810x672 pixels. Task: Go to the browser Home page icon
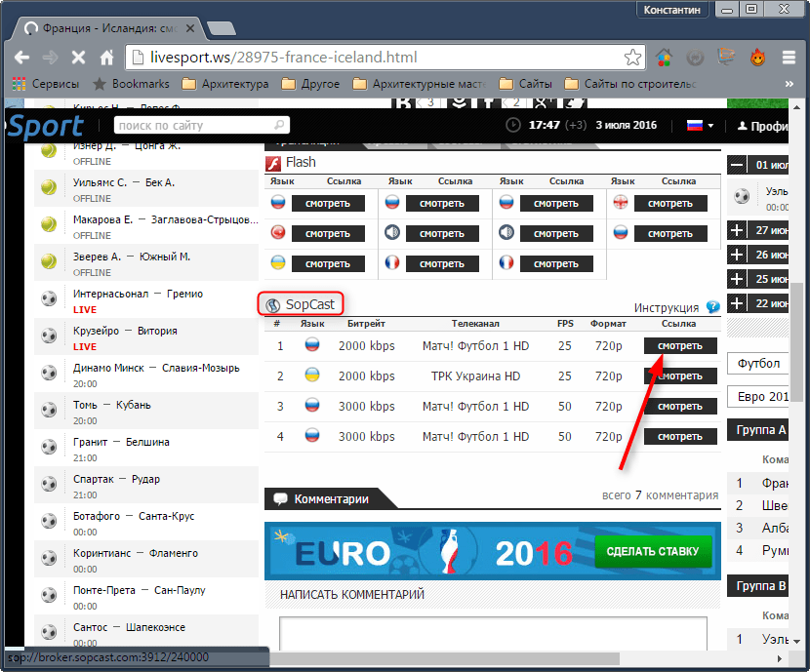pos(106,58)
